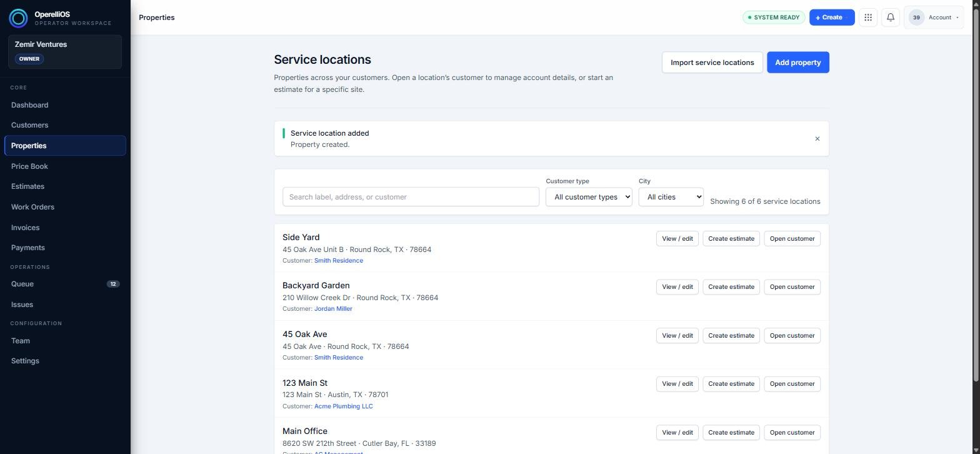Create estimate for Main Office

coord(731,433)
